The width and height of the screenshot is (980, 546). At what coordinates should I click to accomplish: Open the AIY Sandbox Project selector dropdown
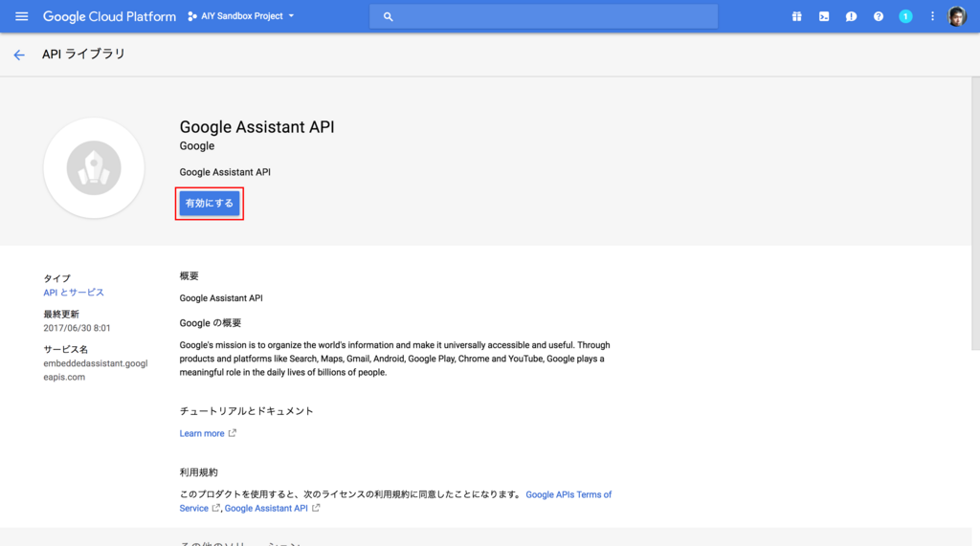[x=240, y=16]
